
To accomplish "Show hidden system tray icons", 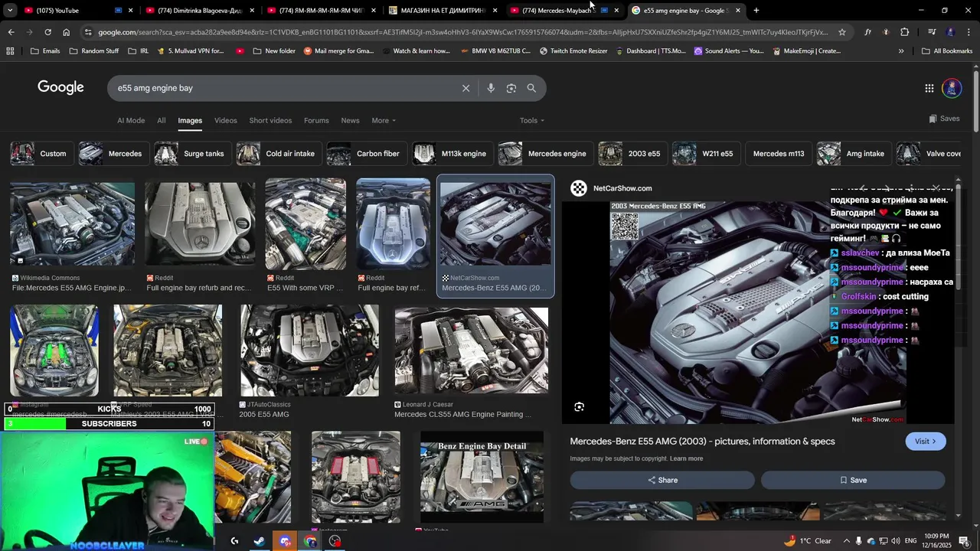I will tap(846, 541).
